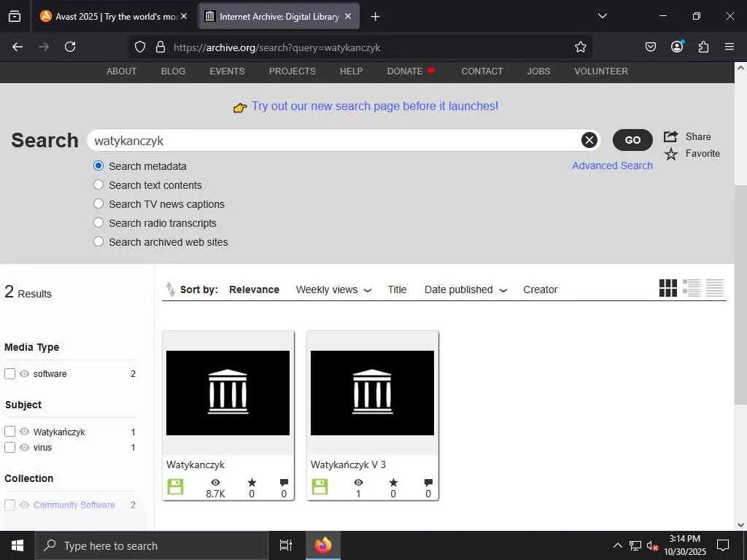
Task: Open the Firefox application menu
Action: pyautogui.click(x=729, y=47)
